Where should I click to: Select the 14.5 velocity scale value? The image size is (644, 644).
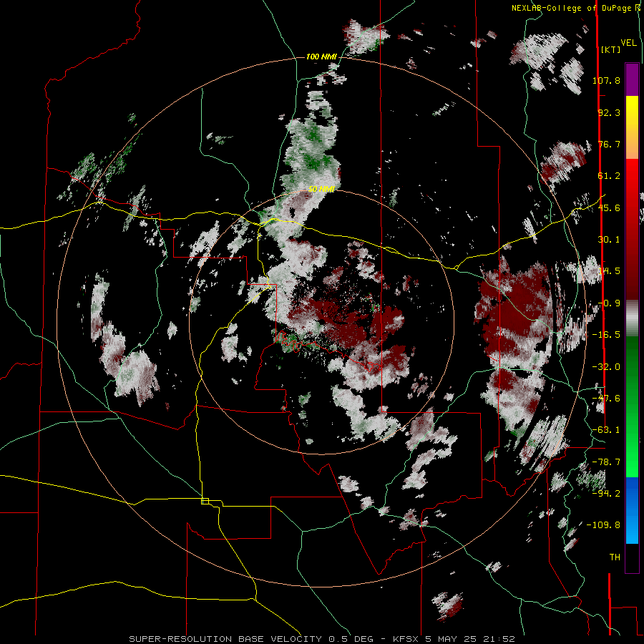click(x=609, y=271)
